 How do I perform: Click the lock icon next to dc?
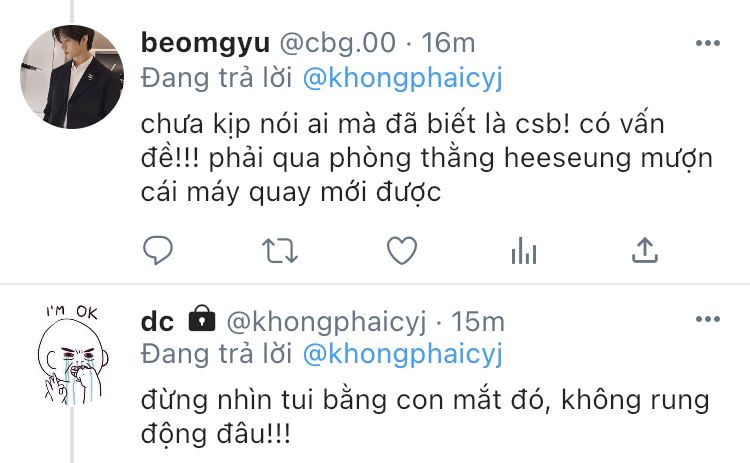coord(202,318)
